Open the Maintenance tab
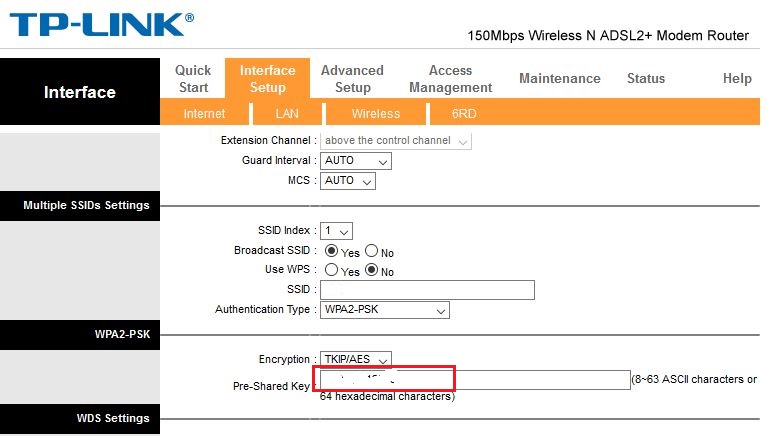This screenshot has width=772, height=436. pyautogui.click(x=559, y=78)
